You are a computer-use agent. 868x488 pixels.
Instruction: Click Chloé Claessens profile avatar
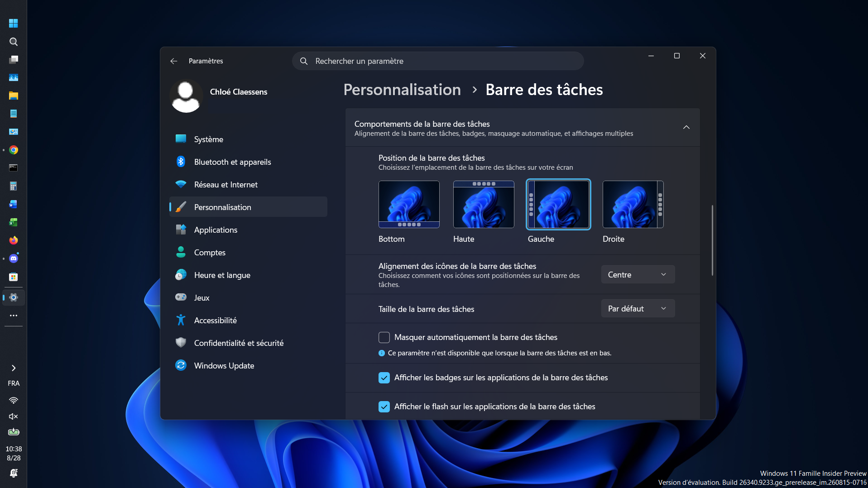click(x=186, y=96)
